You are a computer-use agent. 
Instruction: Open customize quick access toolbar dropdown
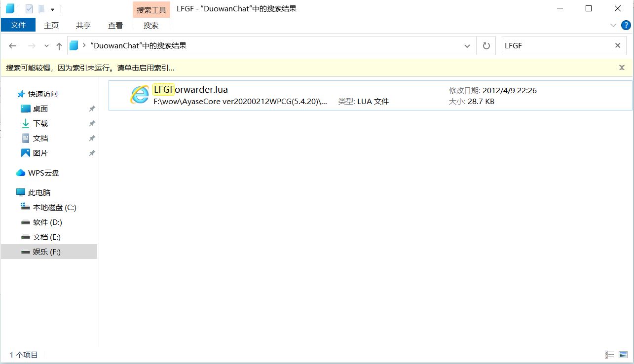pos(52,9)
